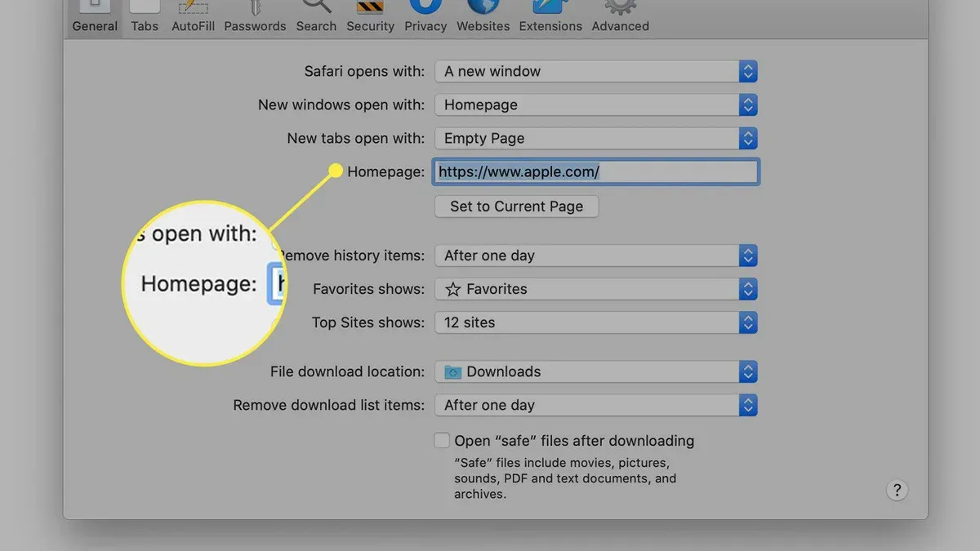Switch to the Advanced preferences pane

click(620, 17)
